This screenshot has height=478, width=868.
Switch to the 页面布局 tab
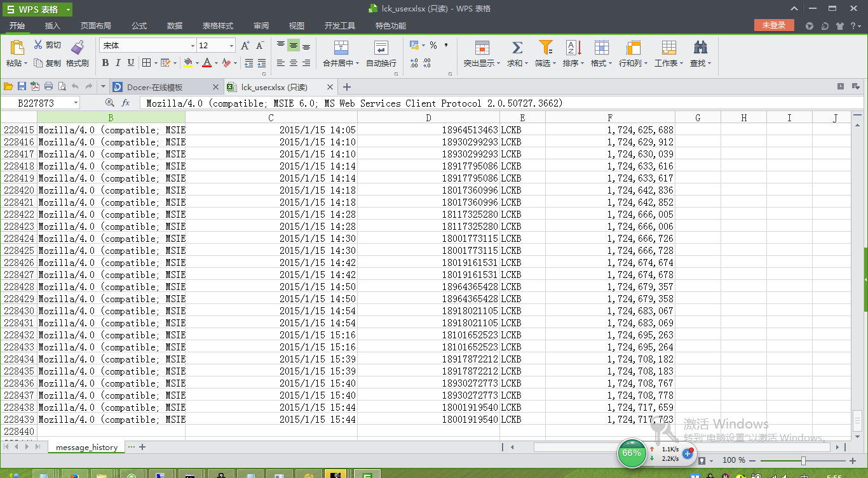(96, 25)
